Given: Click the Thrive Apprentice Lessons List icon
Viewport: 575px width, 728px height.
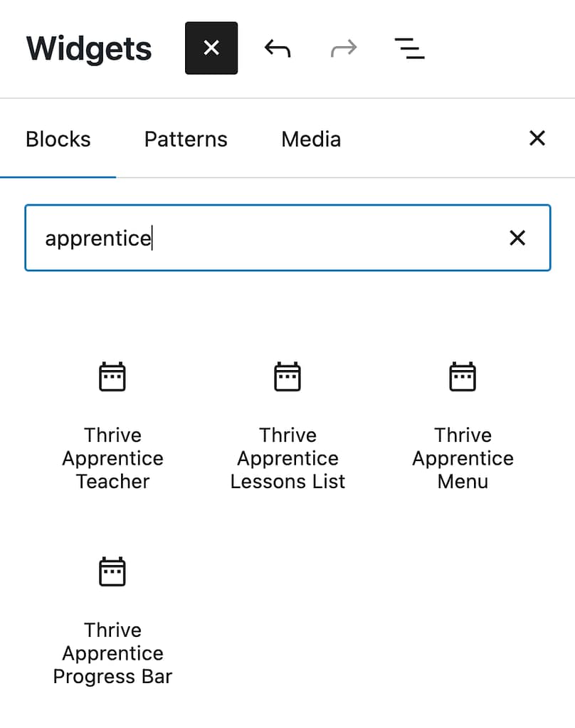Looking at the screenshot, I should [x=287, y=377].
